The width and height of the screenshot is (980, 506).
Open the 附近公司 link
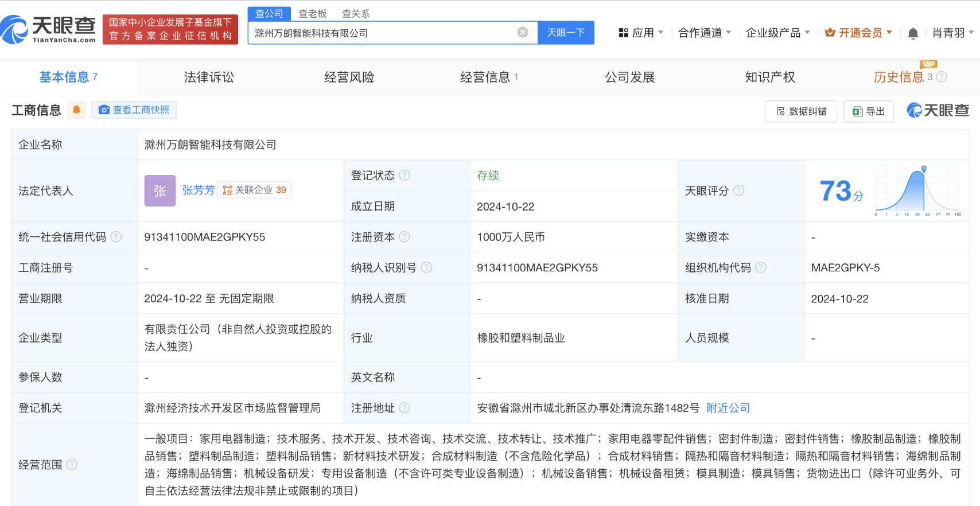(728, 408)
